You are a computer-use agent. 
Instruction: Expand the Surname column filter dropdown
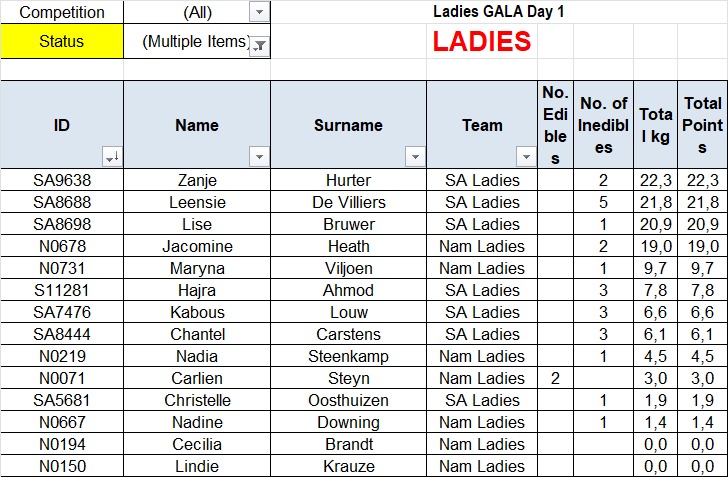415,157
